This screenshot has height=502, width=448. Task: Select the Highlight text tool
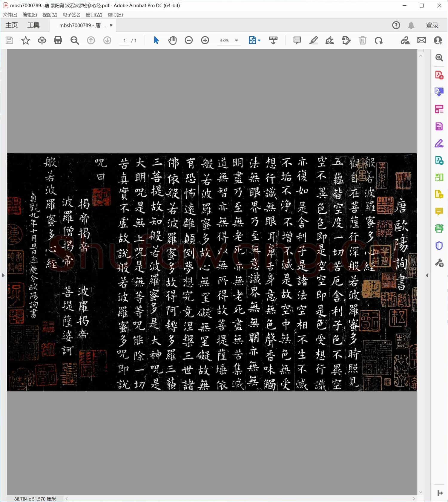[313, 40]
